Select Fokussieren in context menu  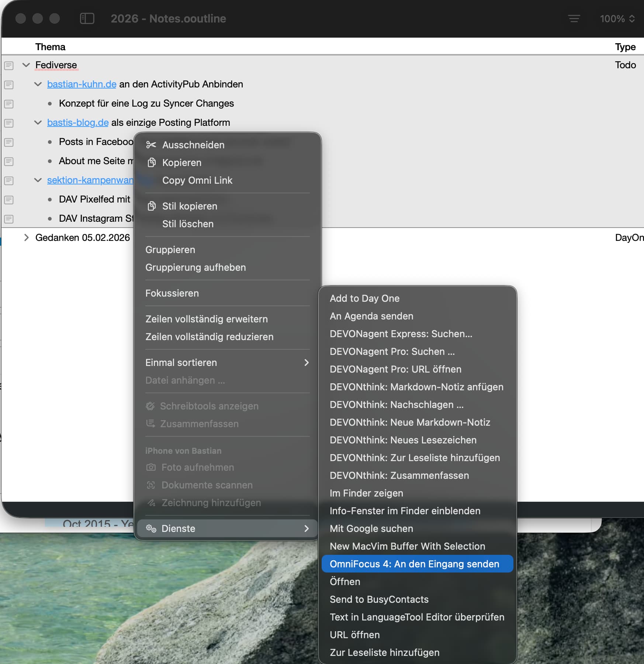tap(172, 293)
